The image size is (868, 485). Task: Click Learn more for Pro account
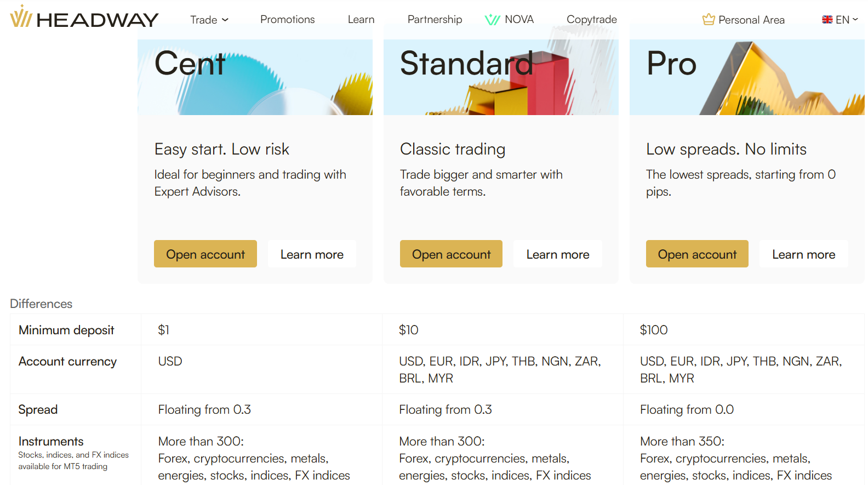tap(803, 254)
